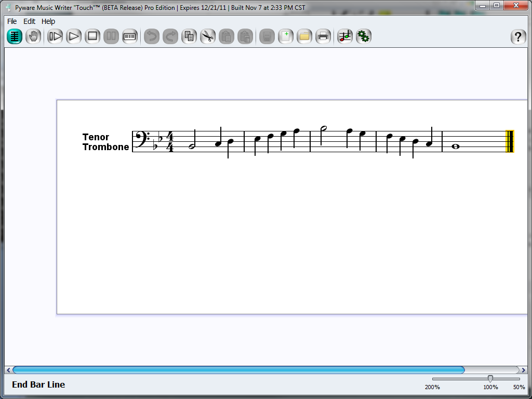Open the File menu
Screen dimensions: 532x399
coord(12,21)
